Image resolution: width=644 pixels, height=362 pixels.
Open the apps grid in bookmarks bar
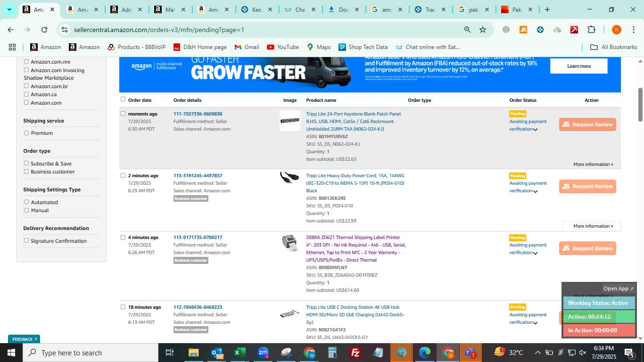pyautogui.click(x=12, y=47)
